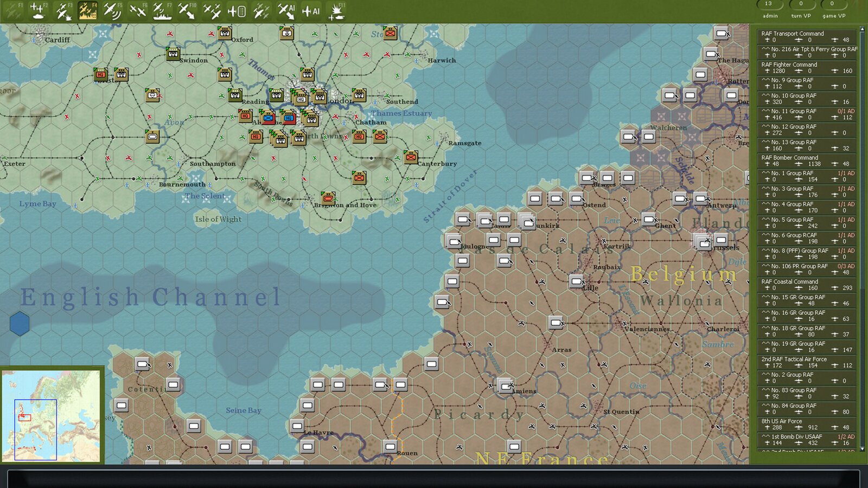Activate the ground attack mission icon (F3)
This screenshot has height=488, width=868.
click(x=64, y=10)
